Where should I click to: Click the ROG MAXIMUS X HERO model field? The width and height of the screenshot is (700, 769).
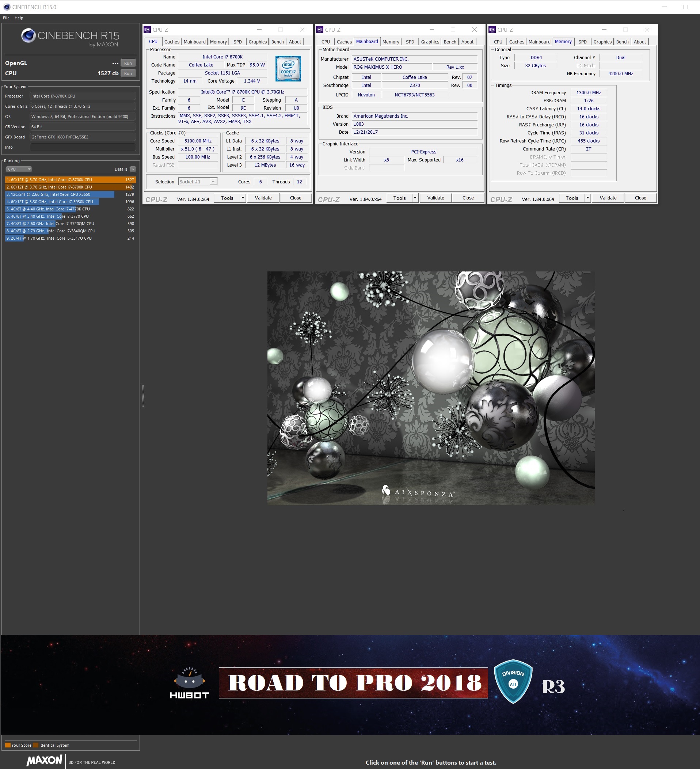tap(392, 67)
